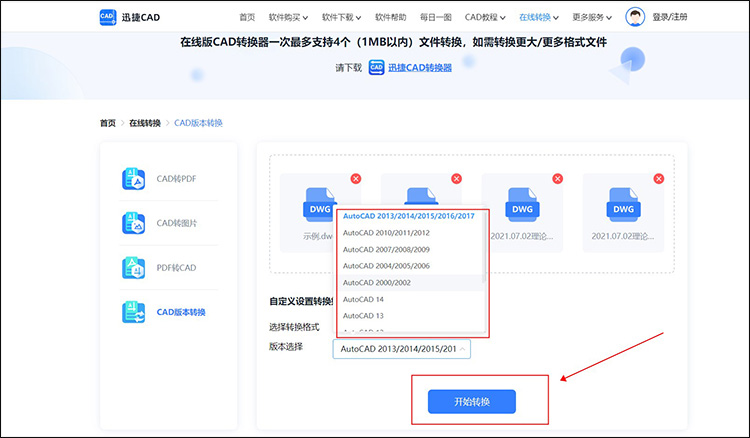Click the CAD版本转换 sidebar icon
Viewport: 750px width, 438px height.
click(133, 312)
